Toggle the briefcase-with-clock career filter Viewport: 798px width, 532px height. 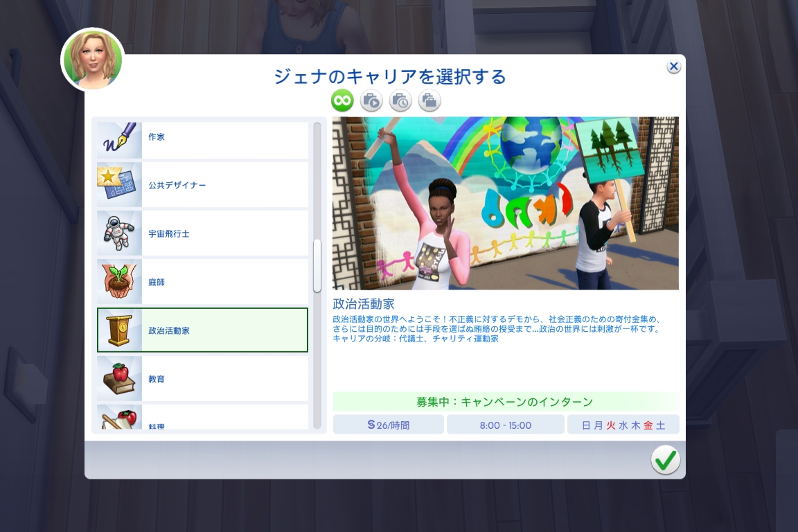tap(400, 100)
